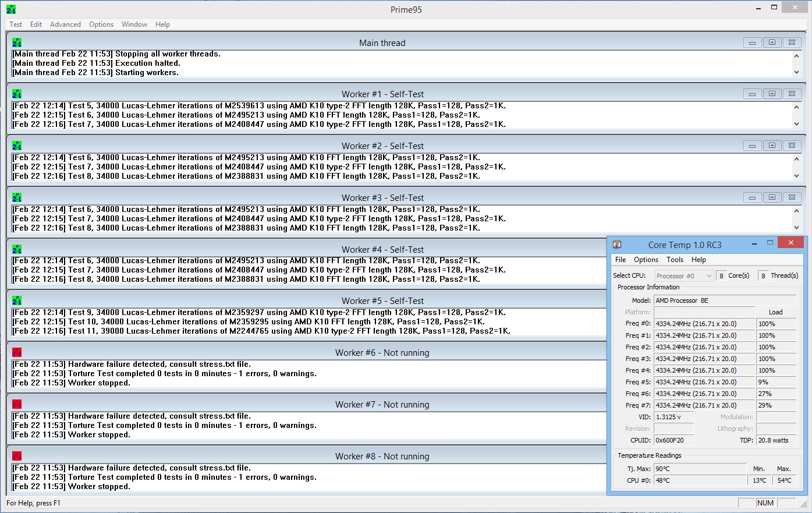The width and height of the screenshot is (812, 513).
Task: Open the Advanced menu in Prime95
Action: [x=65, y=24]
